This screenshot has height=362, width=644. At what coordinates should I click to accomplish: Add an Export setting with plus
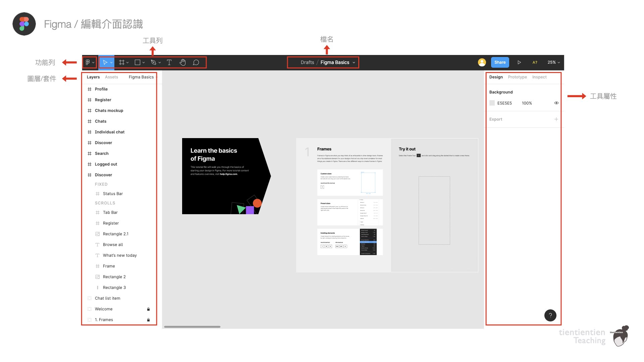coord(556,119)
